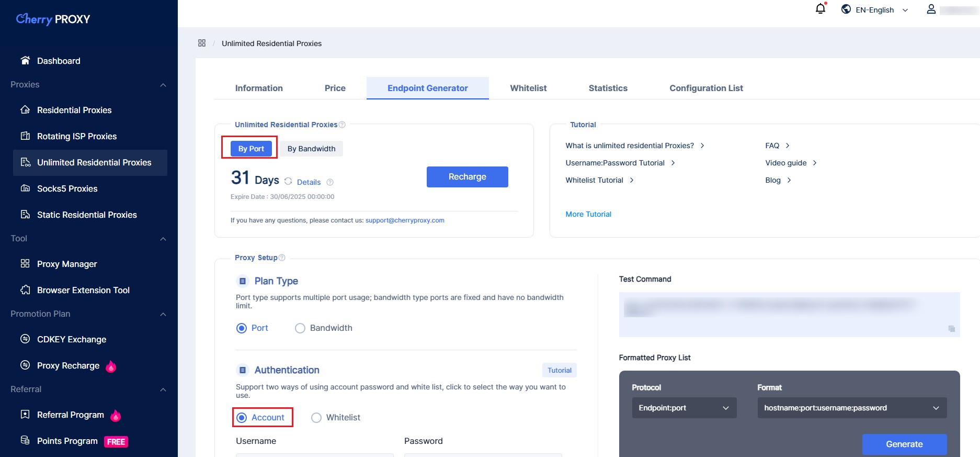Open the More Tutorial link
Viewport: 980px width, 457px height.
point(588,214)
